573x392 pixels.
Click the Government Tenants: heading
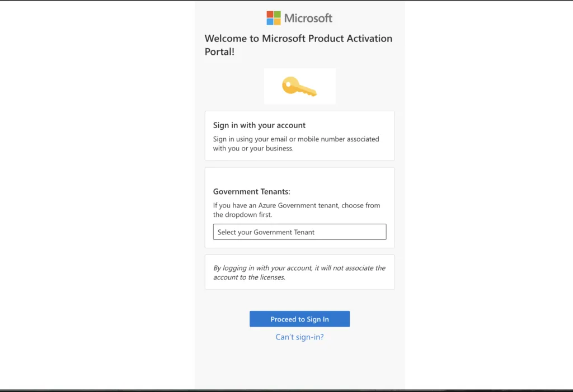[251, 191]
